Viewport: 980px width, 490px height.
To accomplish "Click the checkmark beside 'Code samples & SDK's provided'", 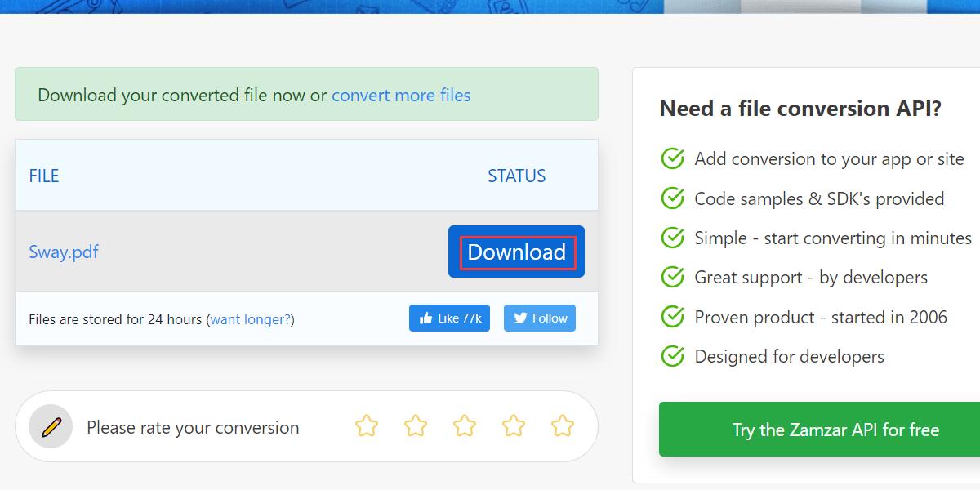I will [x=672, y=198].
